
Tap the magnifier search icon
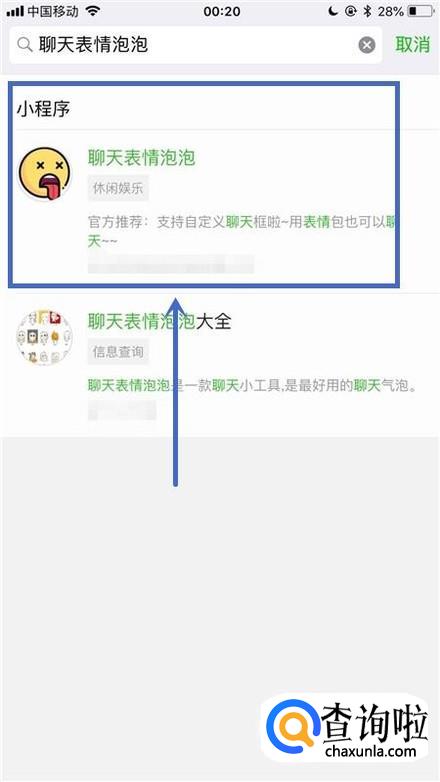(x=24, y=45)
